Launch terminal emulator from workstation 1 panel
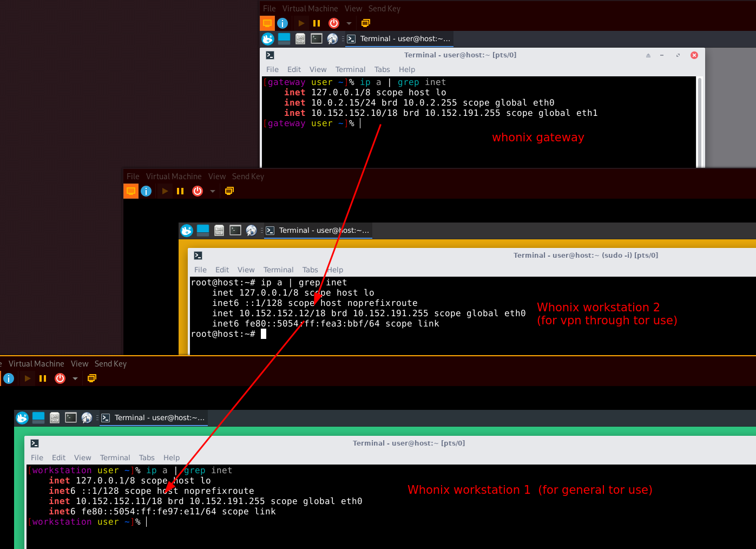This screenshot has width=756, height=549. click(71, 418)
